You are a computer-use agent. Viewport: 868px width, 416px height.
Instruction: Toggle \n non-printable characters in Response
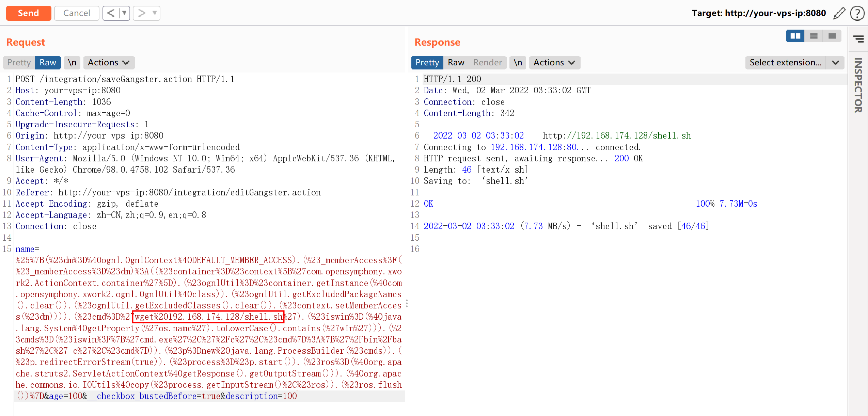tap(518, 63)
